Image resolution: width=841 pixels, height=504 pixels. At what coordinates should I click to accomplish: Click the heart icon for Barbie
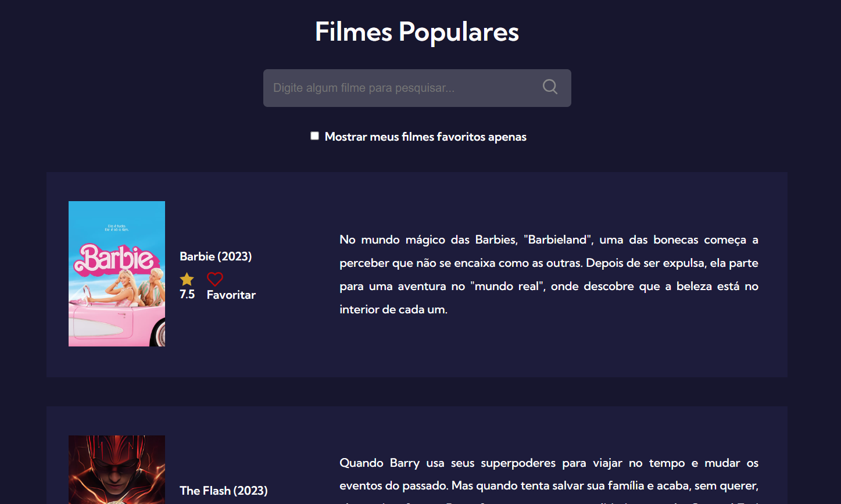(215, 279)
